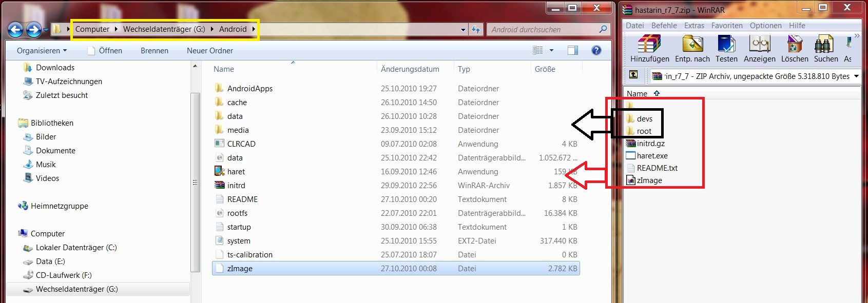Click the Hinzufügen icon in WinRAR

[x=649, y=44]
